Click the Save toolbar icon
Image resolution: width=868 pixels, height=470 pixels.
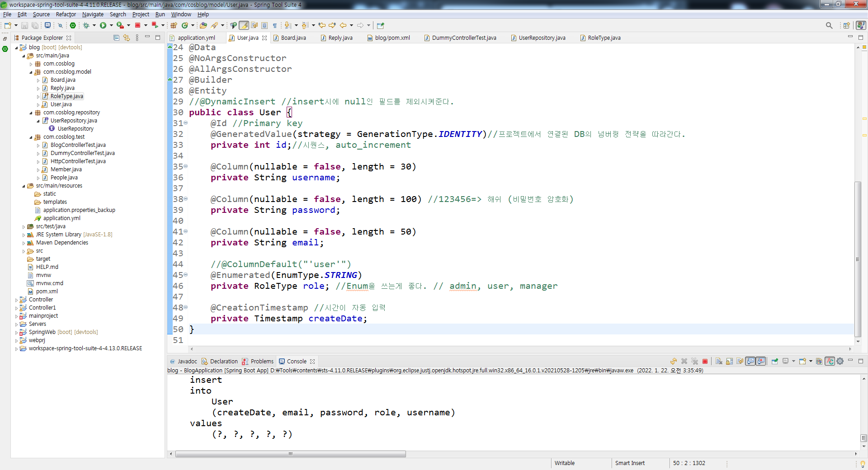tap(25, 25)
